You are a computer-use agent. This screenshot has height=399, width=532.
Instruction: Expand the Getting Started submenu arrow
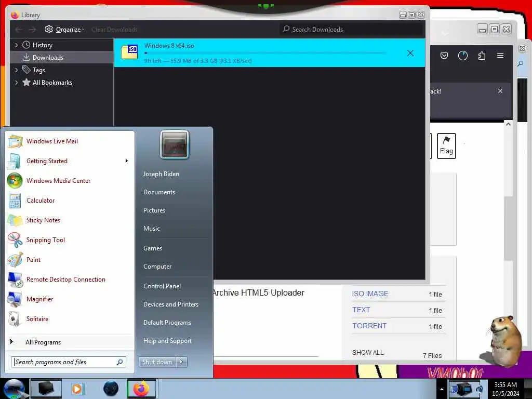coord(127,161)
